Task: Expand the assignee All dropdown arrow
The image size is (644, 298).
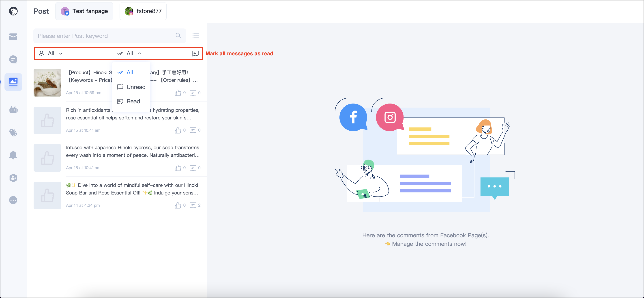Action: 60,53
